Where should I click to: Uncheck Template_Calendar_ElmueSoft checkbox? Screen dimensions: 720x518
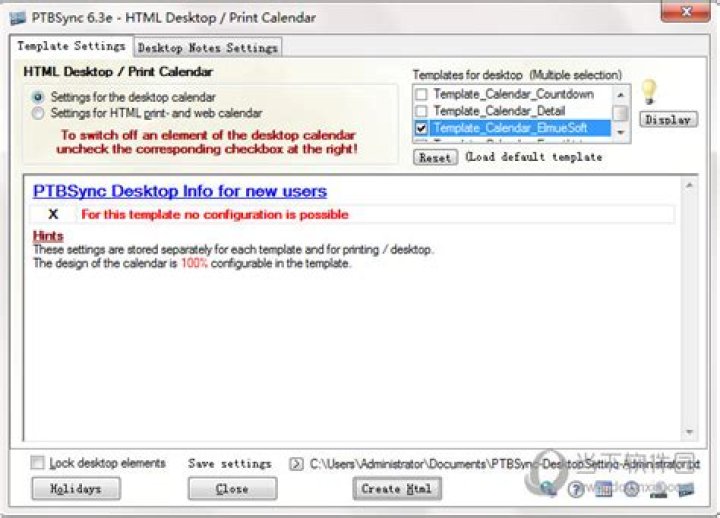421,128
